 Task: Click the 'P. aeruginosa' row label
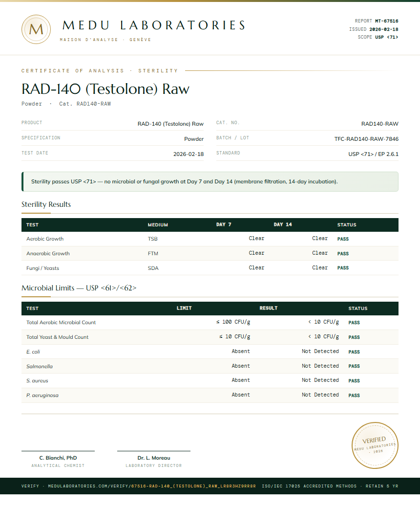[x=42, y=395]
